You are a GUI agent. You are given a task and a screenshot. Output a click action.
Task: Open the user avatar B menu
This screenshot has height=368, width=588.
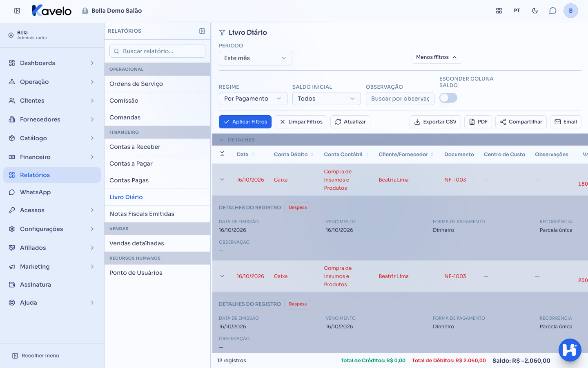coord(571,11)
